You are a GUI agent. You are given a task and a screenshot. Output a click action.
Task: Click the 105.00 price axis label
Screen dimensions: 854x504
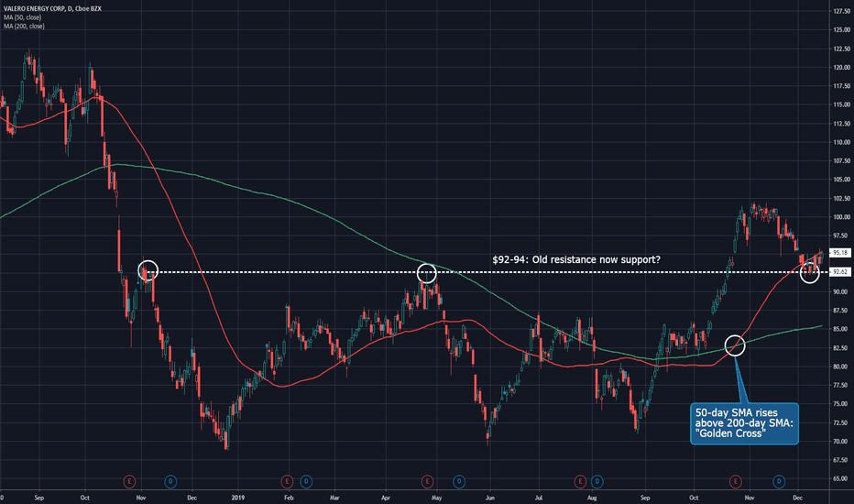(841, 180)
